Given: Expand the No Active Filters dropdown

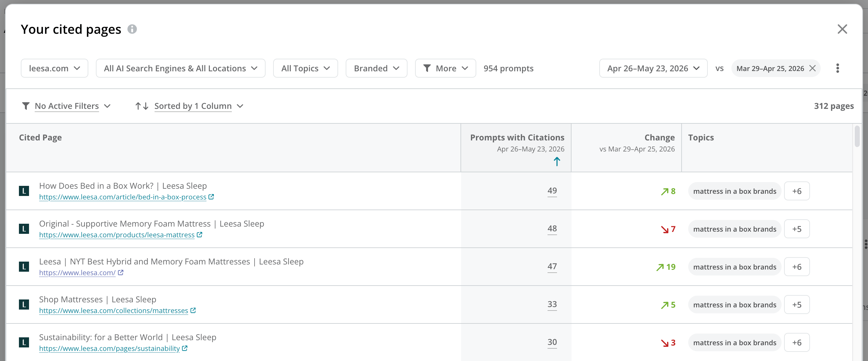Looking at the screenshot, I should click(x=66, y=106).
